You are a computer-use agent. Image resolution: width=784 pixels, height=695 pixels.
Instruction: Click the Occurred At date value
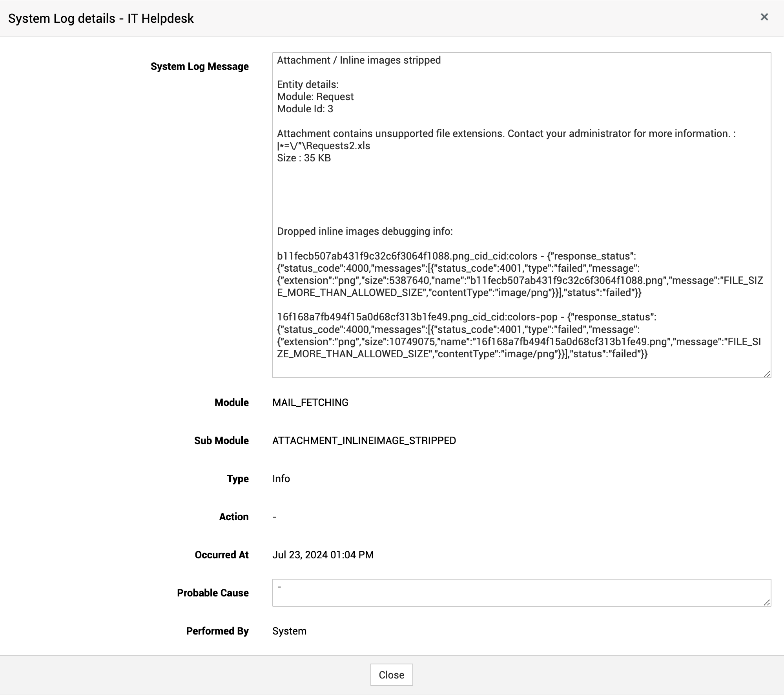click(323, 555)
